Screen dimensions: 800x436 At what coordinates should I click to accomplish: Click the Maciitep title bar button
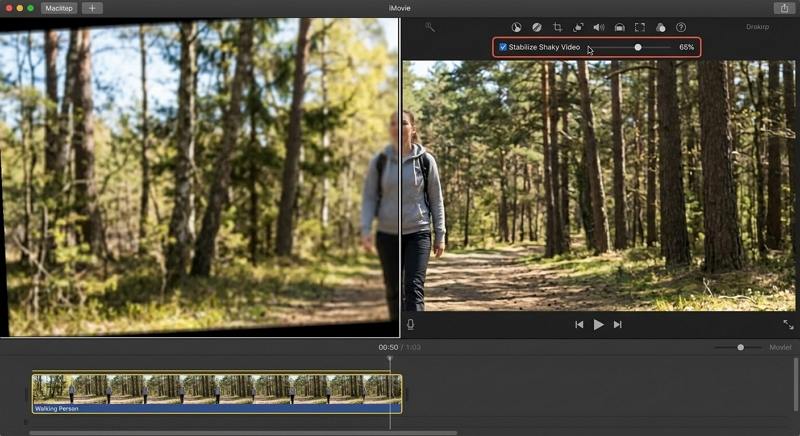[x=59, y=8]
